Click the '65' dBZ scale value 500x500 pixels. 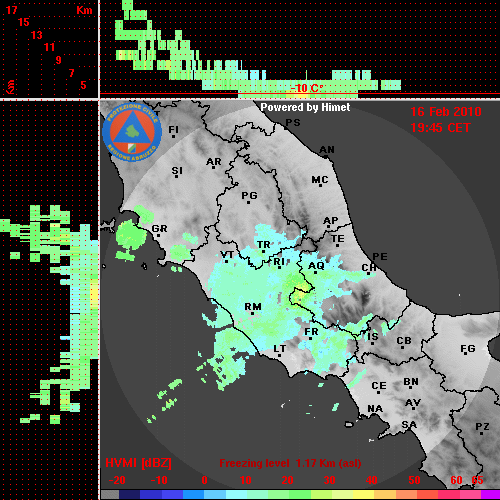tap(477, 480)
